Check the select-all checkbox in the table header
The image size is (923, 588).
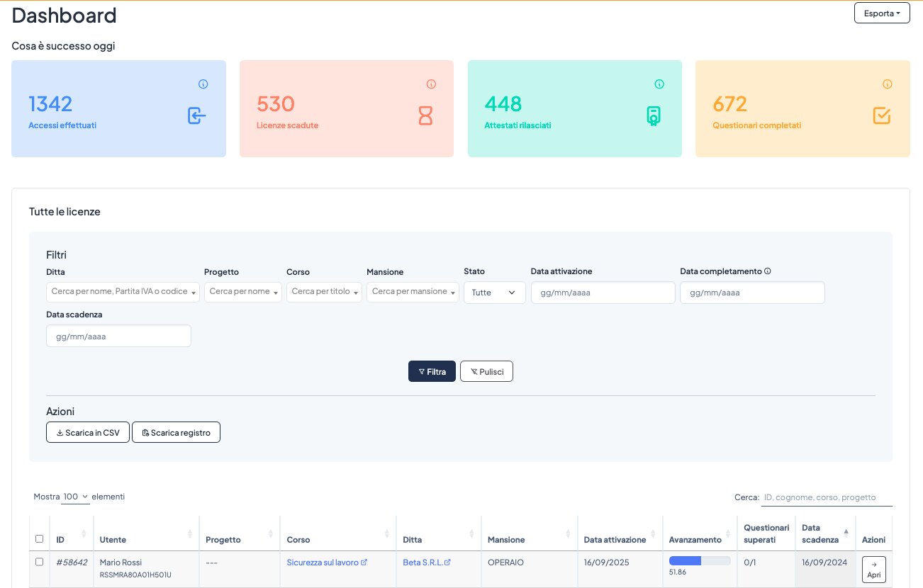pos(39,538)
